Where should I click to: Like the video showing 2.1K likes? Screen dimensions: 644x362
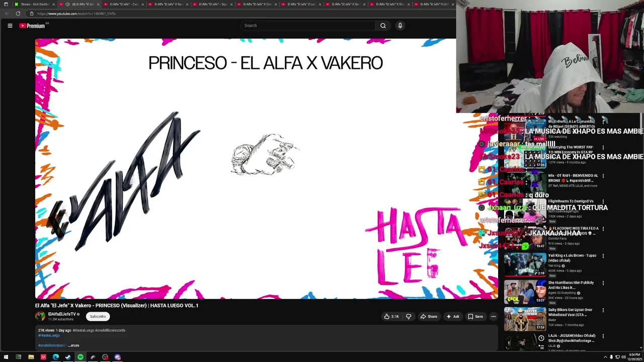pos(391,317)
